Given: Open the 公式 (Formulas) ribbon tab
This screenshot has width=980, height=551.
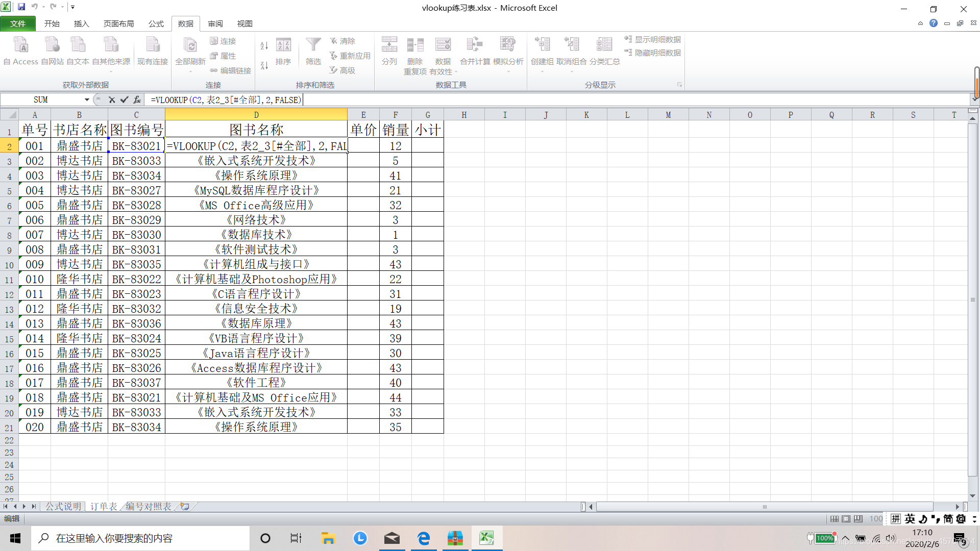Looking at the screenshot, I should 156,23.
